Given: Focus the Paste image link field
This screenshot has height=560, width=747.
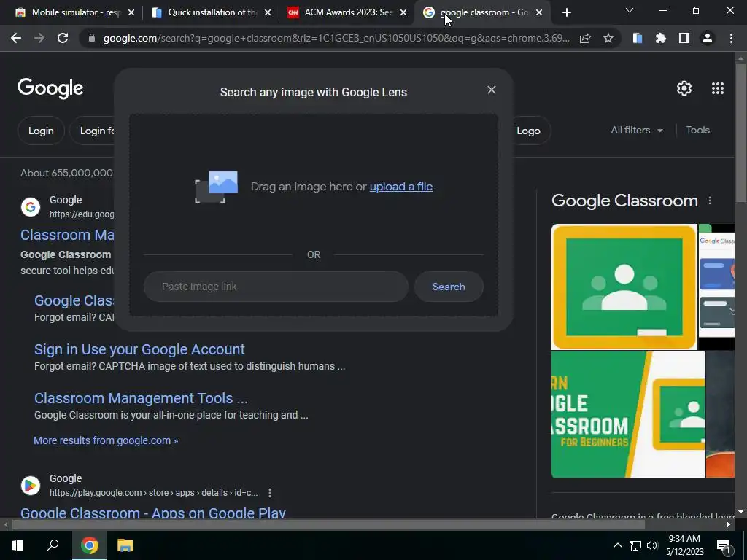Looking at the screenshot, I should tap(276, 287).
